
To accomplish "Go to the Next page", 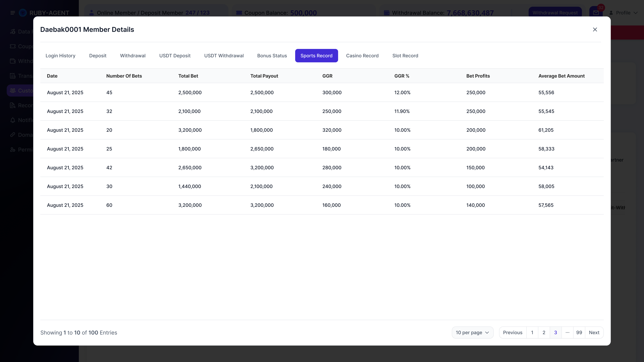I will pyautogui.click(x=594, y=333).
